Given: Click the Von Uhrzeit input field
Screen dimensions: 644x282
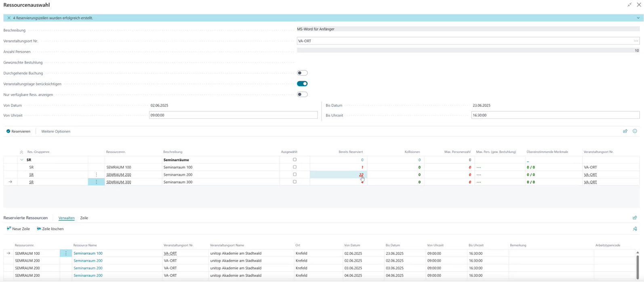Looking at the screenshot, I should [233, 115].
